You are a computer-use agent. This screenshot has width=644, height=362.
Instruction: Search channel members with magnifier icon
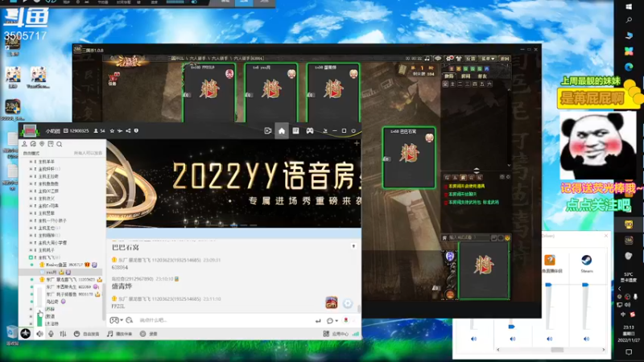tap(60, 144)
